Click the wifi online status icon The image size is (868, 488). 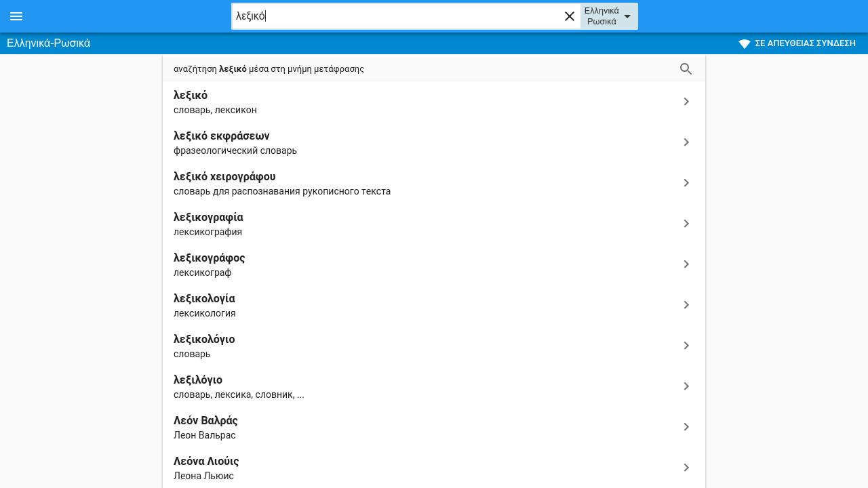(745, 43)
